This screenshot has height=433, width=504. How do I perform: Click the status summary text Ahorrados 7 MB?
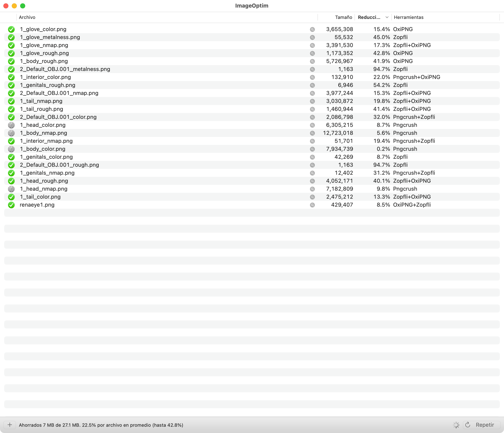click(101, 425)
